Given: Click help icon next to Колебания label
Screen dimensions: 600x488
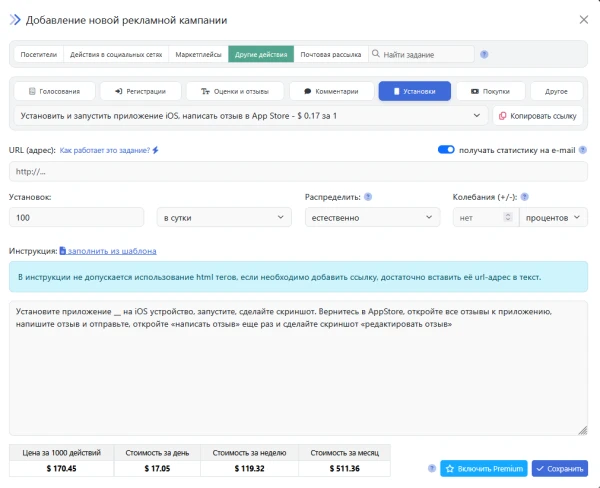Looking at the screenshot, I should click(525, 197).
